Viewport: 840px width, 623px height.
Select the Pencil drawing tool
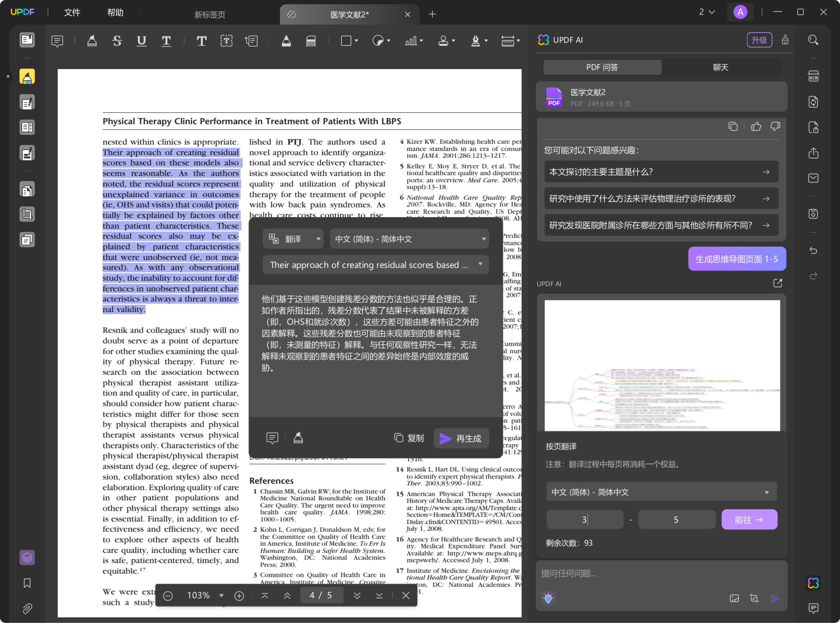287,40
